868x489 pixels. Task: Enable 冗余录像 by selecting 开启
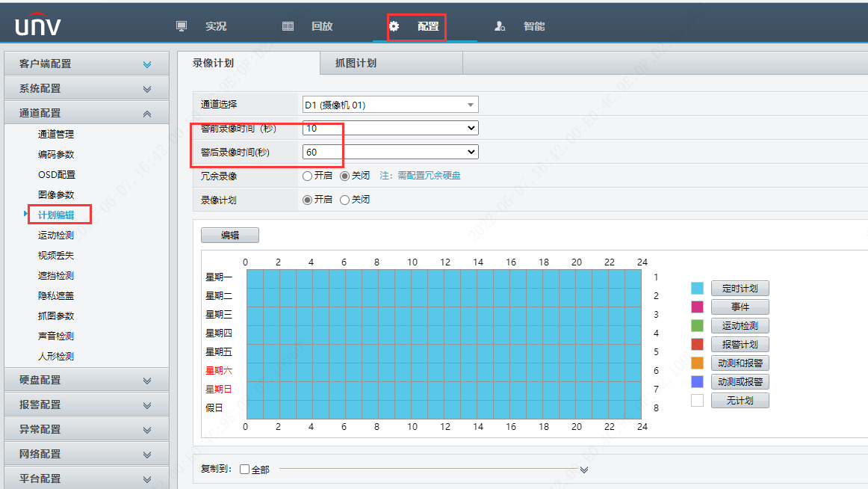(307, 176)
